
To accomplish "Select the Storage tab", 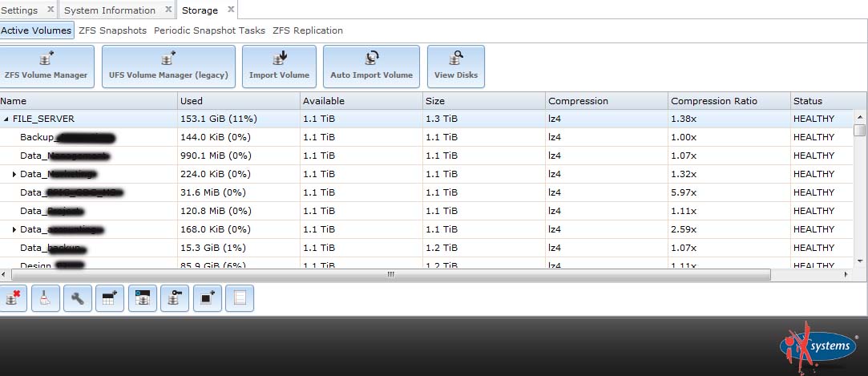I will click(x=200, y=10).
